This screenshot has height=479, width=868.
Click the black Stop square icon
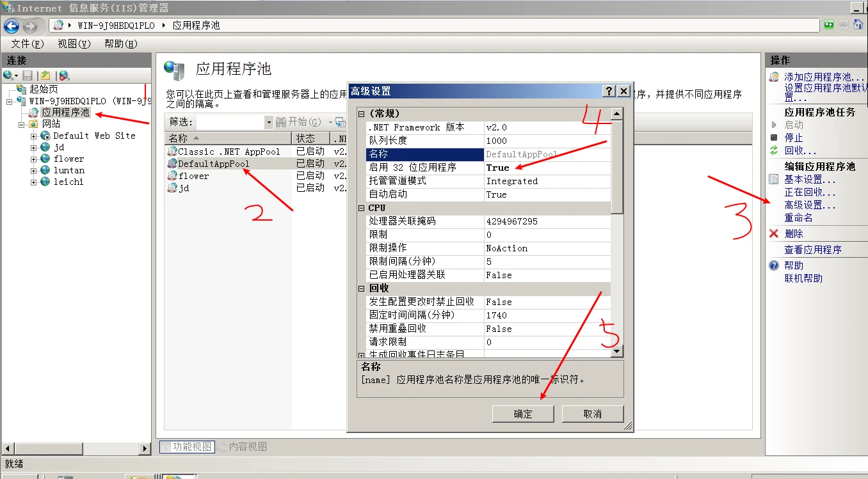[774, 137]
